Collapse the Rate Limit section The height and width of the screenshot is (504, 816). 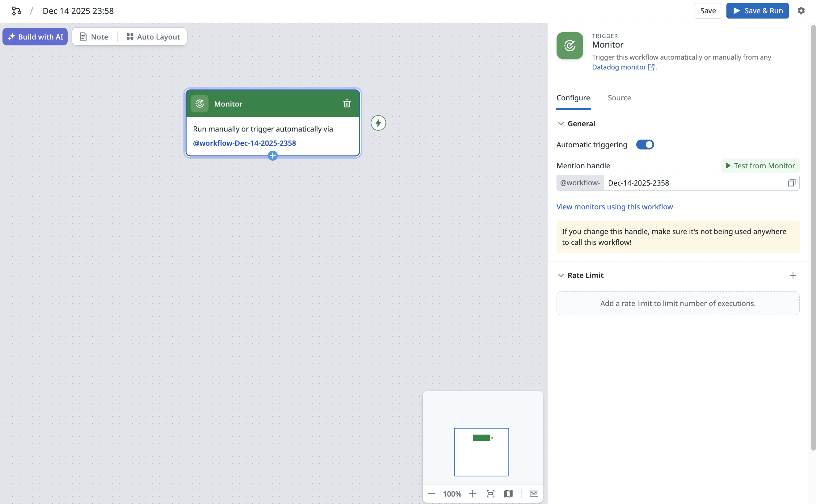561,275
